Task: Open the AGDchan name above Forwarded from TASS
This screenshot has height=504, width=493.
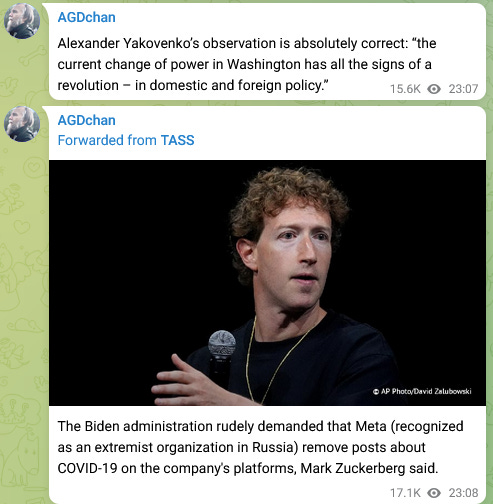Action: coord(87,120)
